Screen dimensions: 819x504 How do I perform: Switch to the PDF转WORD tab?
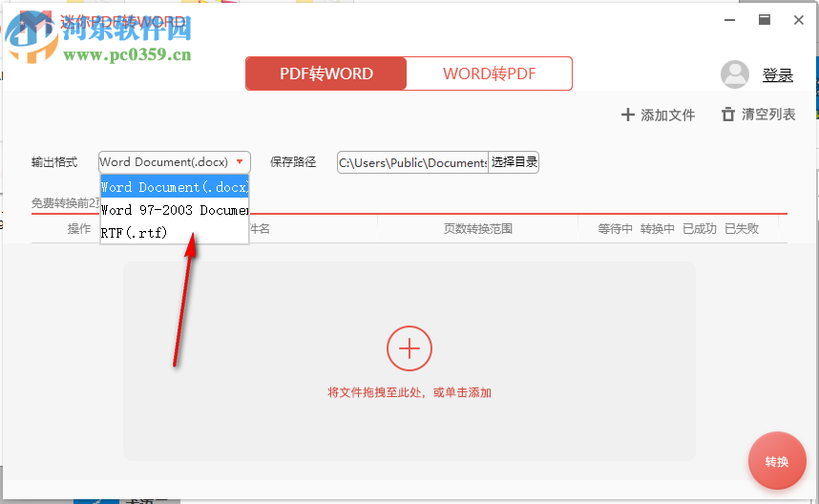tap(325, 73)
